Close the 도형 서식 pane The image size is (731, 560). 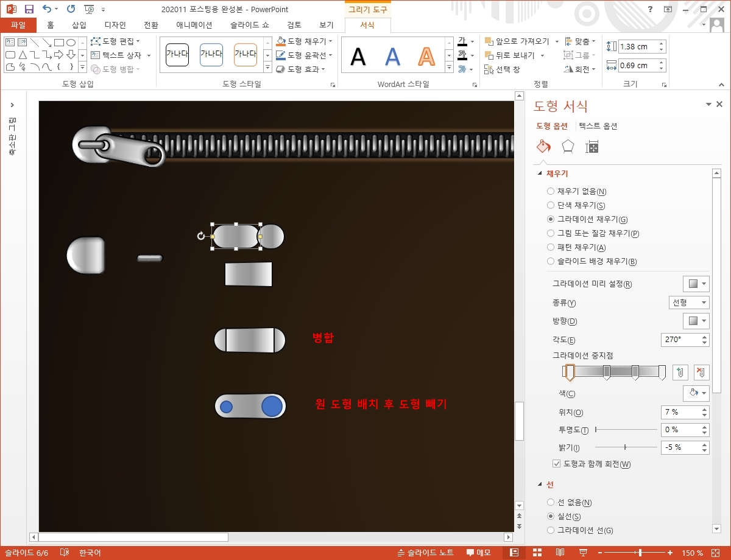pyautogui.click(x=719, y=104)
